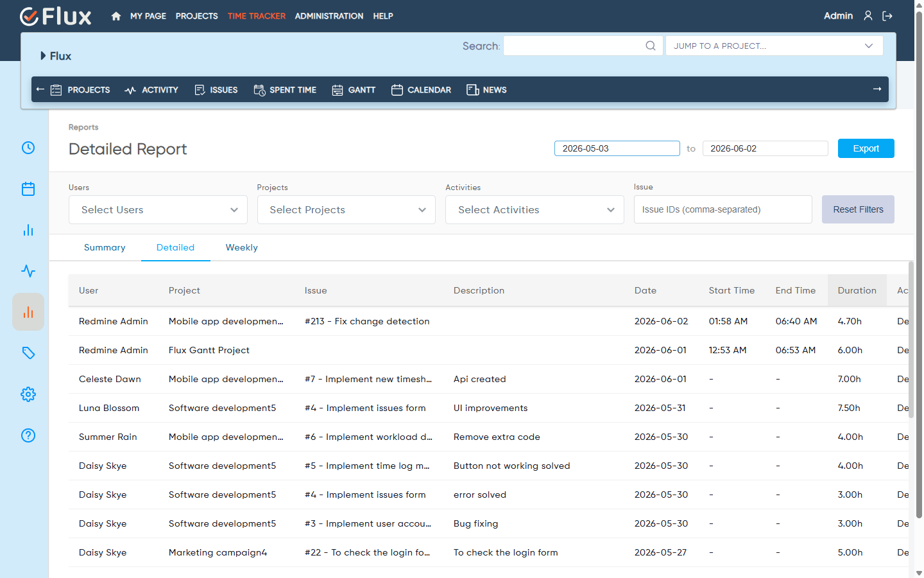Open the Jump to a project dropdown
924x578 pixels.
(774, 46)
